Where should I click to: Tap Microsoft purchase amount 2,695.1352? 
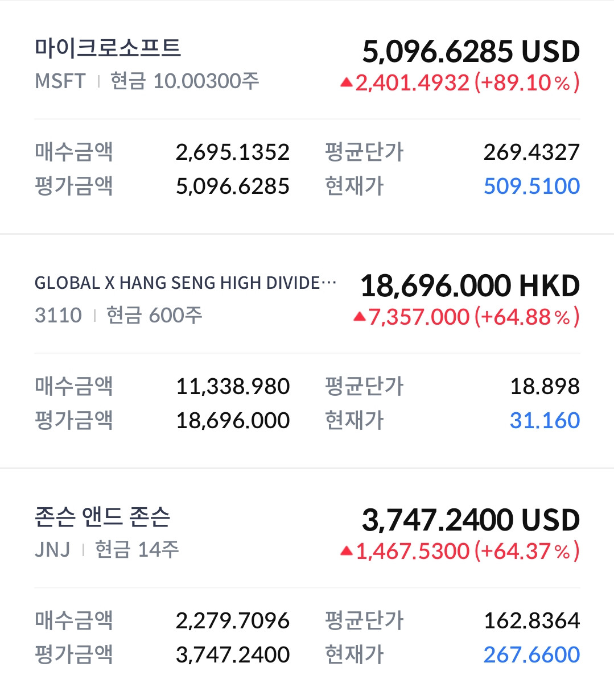point(233,152)
